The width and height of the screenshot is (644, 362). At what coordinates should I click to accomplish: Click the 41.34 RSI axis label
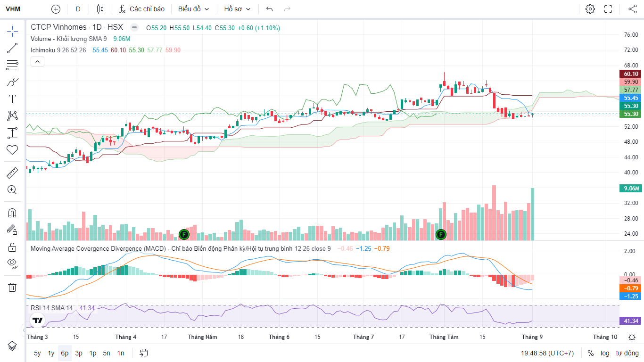(631, 321)
